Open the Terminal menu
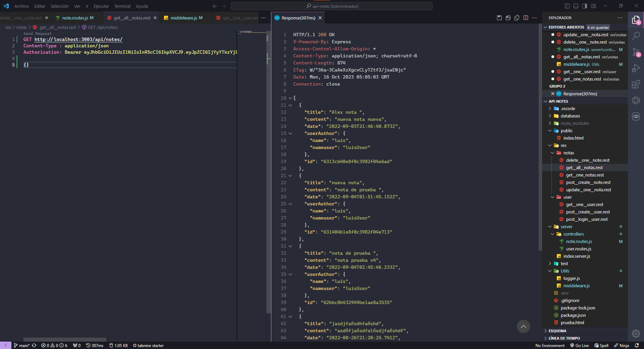Viewport: 644px width, 349px height. point(122,6)
